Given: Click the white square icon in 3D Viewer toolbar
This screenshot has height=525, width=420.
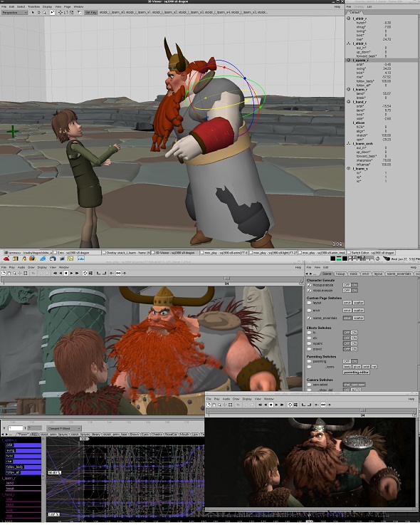Looking at the screenshot, I should (53, 12).
